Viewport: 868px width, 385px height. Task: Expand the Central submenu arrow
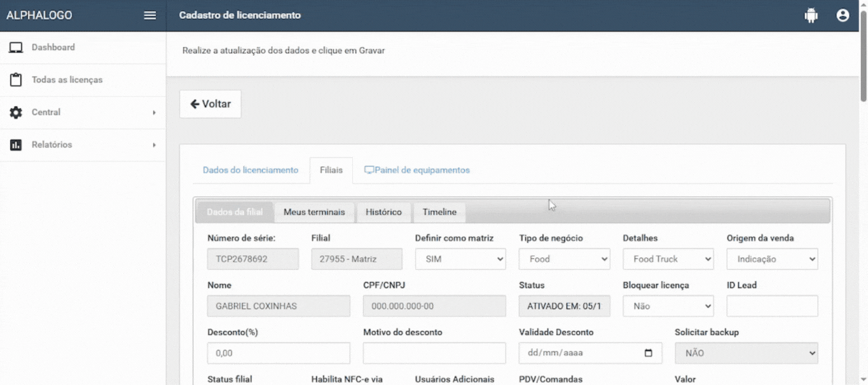[x=154, y=112]
